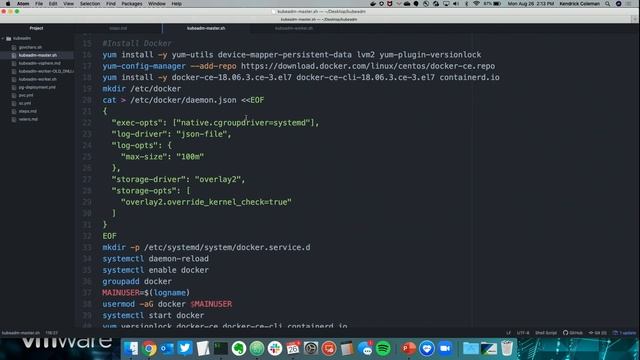Open the Help menu
The image size is (640, 360).
coord(176,4)
